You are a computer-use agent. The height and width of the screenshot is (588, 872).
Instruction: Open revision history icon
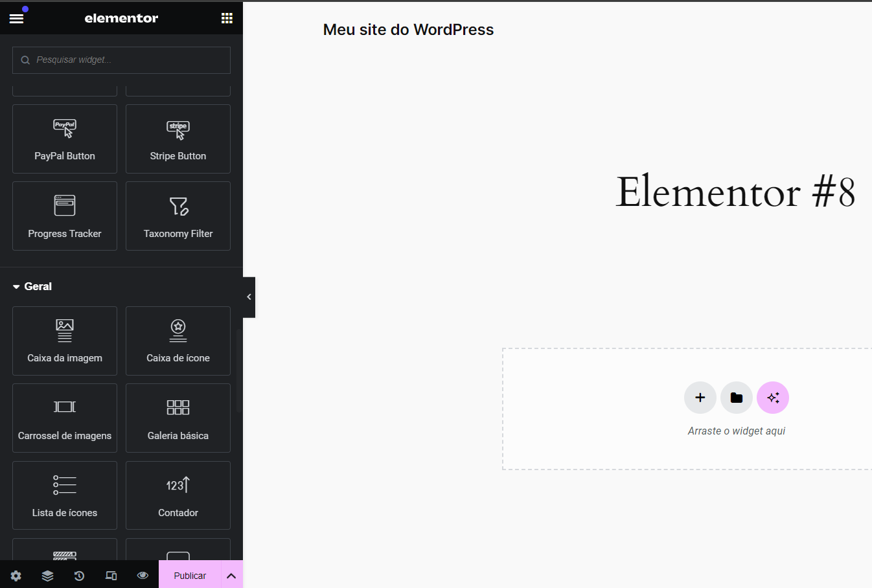tap(80, 576)
